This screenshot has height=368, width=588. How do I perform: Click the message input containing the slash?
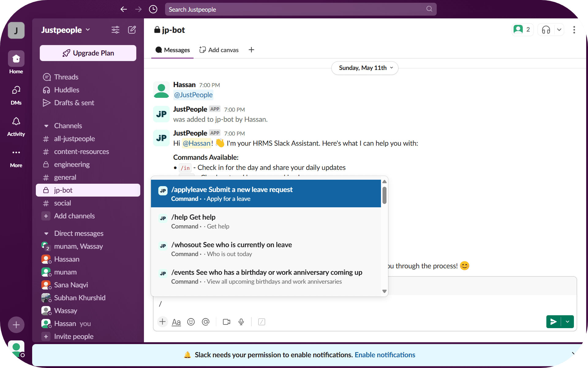point(365,304)
